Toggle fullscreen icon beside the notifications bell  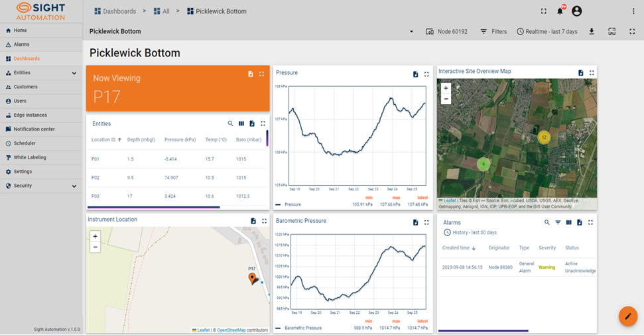click(x=543, y=11)
